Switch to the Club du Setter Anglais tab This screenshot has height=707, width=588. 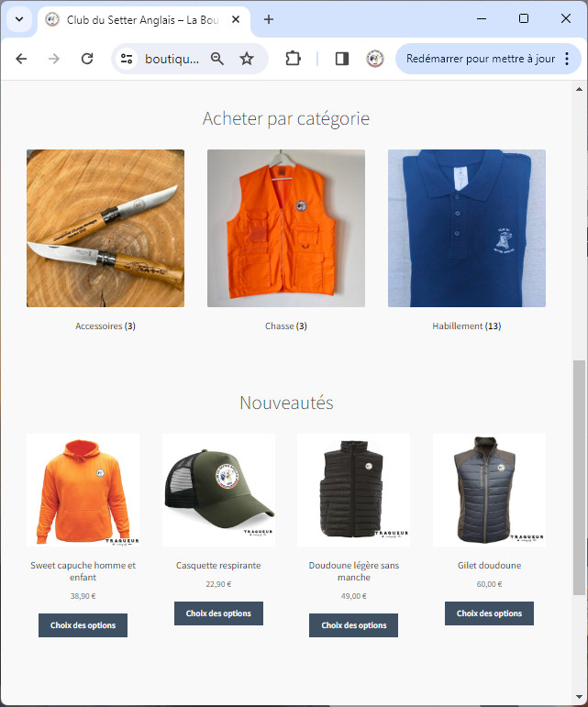[x=143, y=20]
